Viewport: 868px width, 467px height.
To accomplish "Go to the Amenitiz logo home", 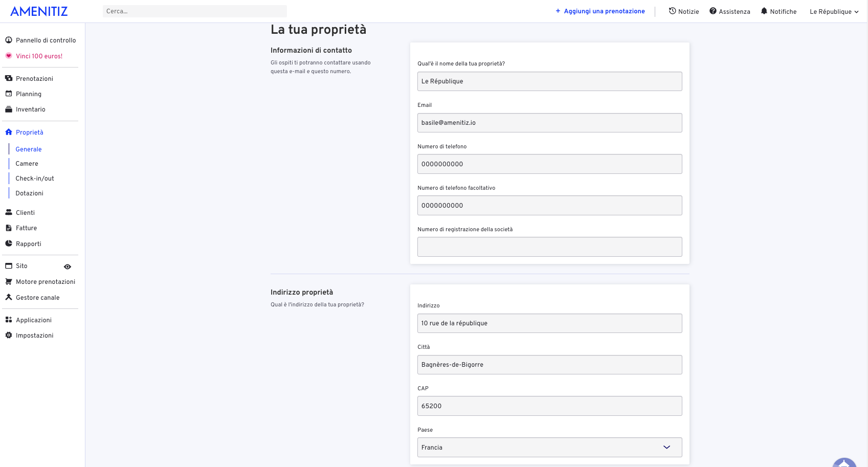I will pyautogui.click(x=39, y=11).
